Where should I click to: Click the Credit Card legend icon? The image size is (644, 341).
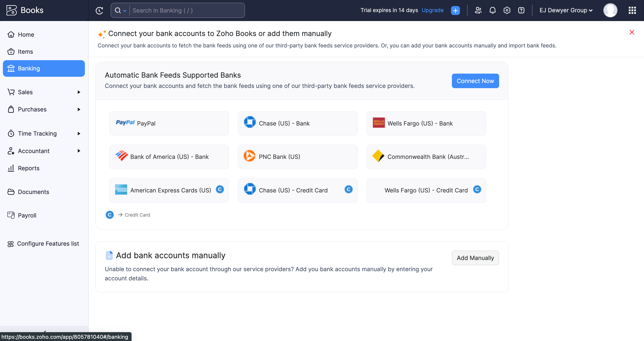[109, 215]
